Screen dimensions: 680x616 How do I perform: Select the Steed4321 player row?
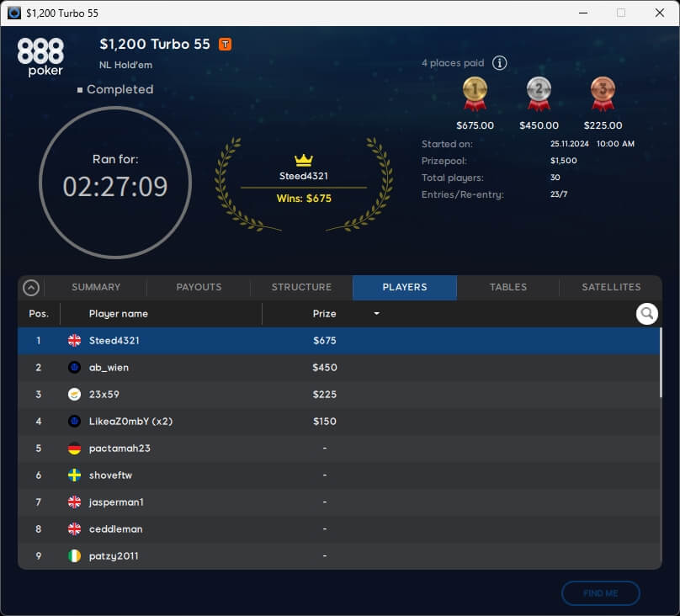tap(338, 341)
